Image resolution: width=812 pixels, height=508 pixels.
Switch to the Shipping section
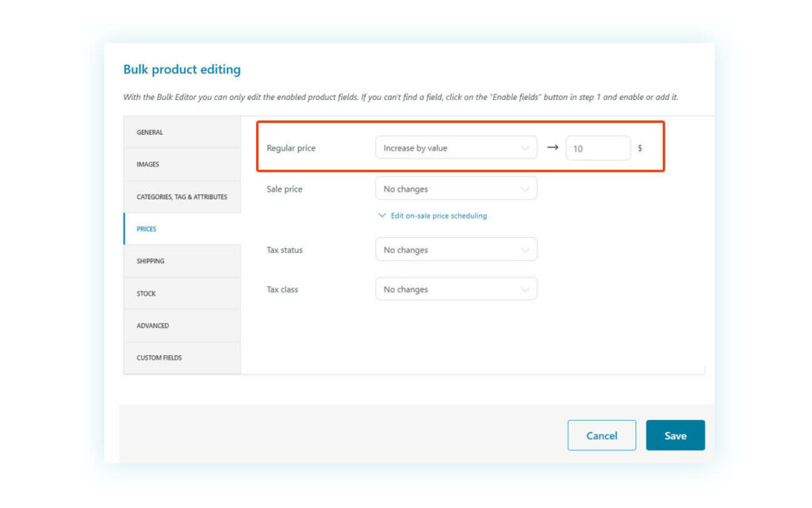[x=182, y=261]
